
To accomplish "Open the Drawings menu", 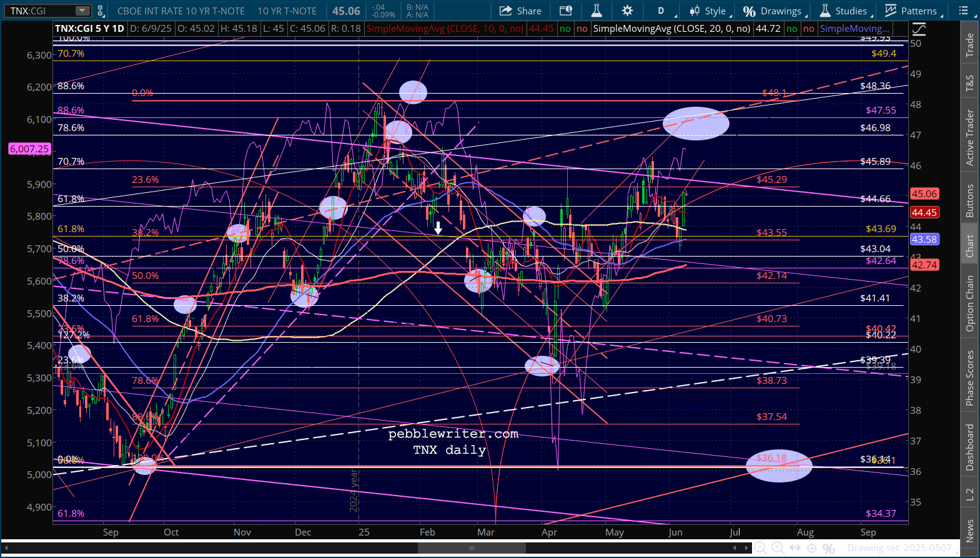I will (x=773, y=11).
